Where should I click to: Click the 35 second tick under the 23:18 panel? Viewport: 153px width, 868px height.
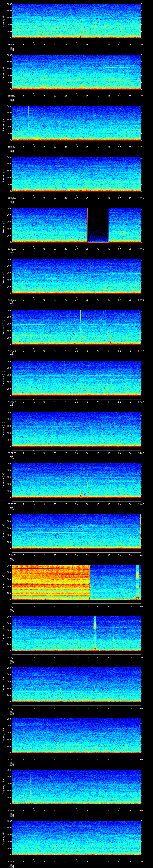click(x=87, y=249)
